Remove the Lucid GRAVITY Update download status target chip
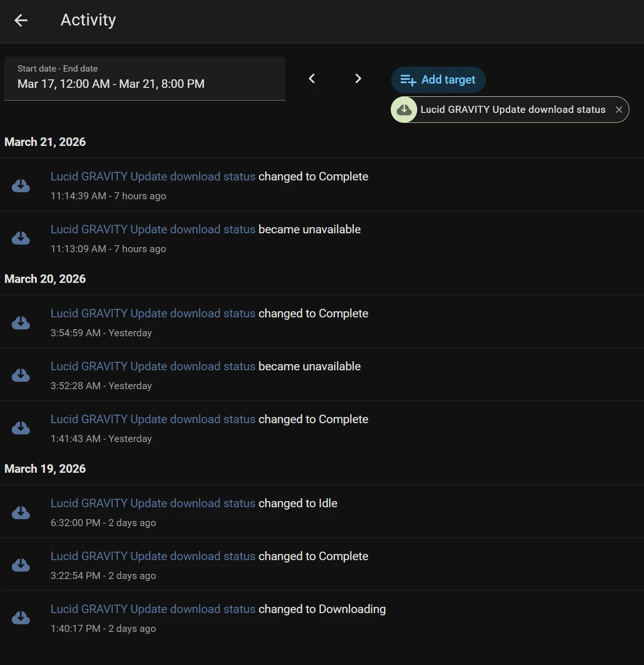The height and width of the screenshot is (665, 644). [x=619, y=110]
